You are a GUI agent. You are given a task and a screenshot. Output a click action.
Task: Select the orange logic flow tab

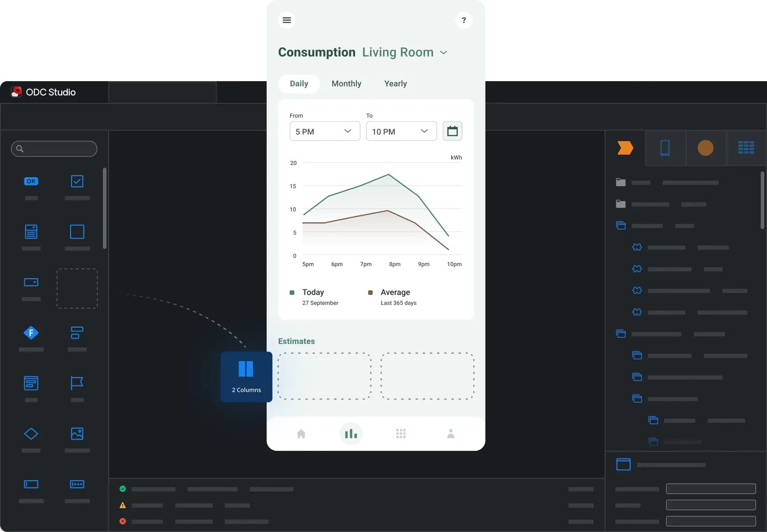point(625,148)
